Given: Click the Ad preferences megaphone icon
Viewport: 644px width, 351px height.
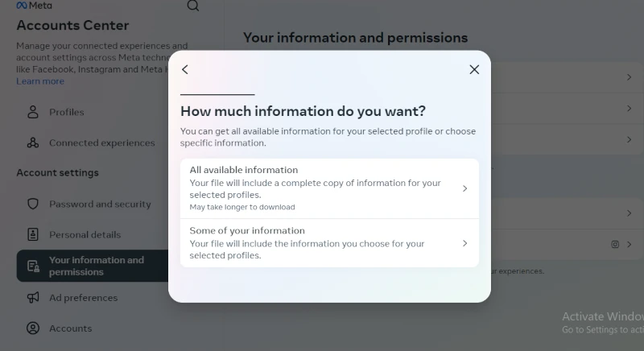Looking at the screenshot, I should (x=33, y=298).
